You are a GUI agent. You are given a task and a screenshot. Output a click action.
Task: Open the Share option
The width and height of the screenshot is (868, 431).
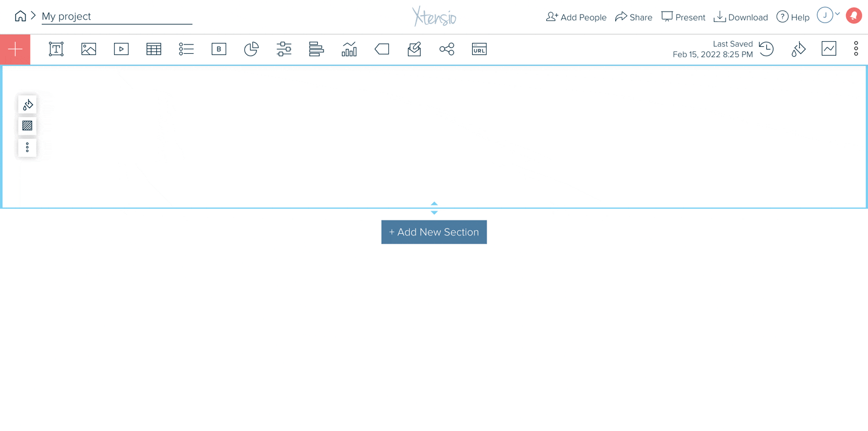click(634, 17)
